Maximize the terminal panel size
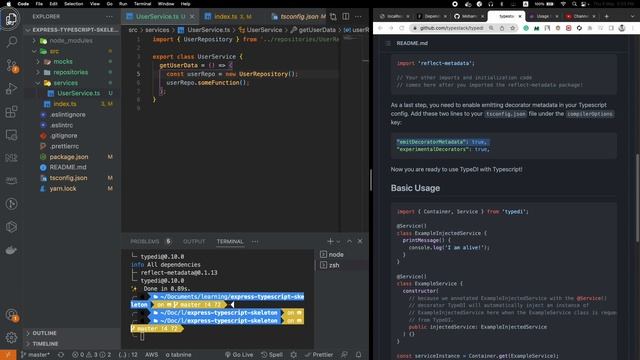 349,241
